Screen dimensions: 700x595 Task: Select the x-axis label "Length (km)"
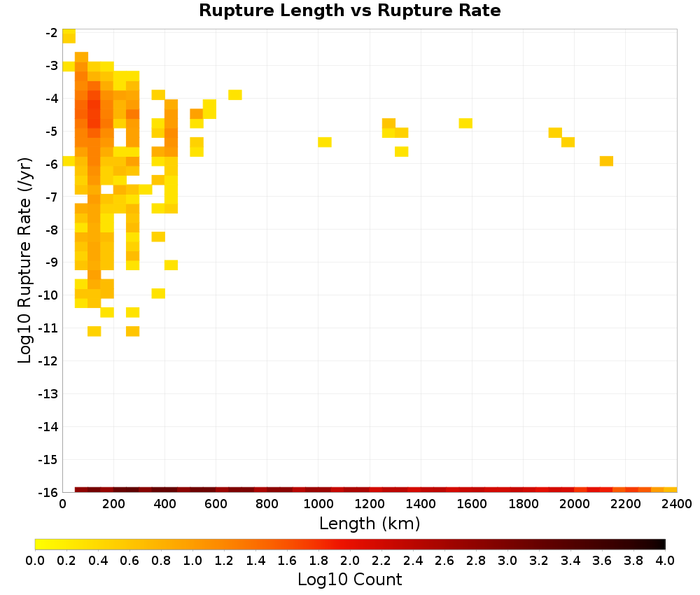pyautogui.click(x=370, y=523)
